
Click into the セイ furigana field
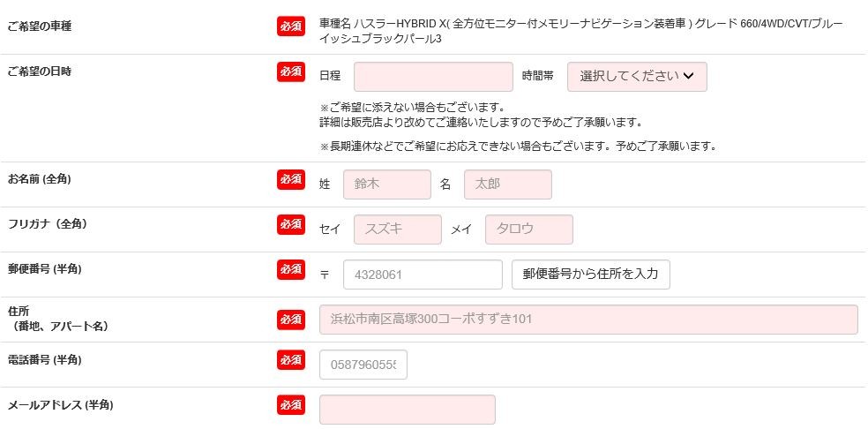tap(397, 230)
